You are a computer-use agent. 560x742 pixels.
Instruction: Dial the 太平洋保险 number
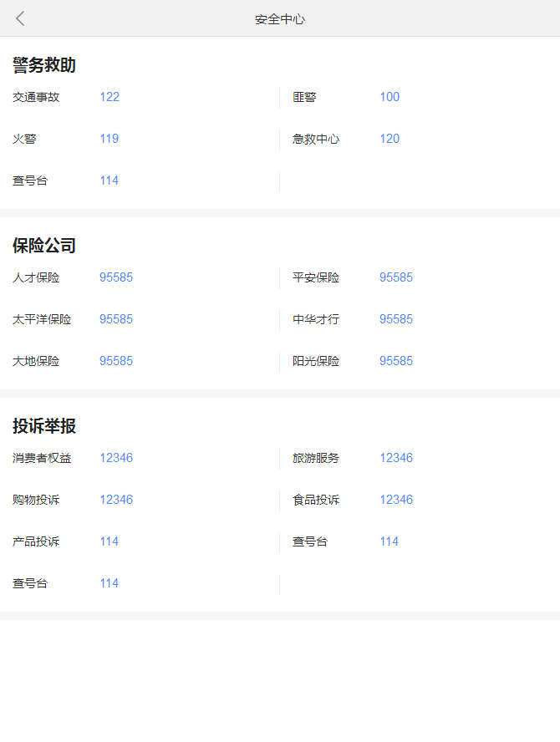click(116, 319)
